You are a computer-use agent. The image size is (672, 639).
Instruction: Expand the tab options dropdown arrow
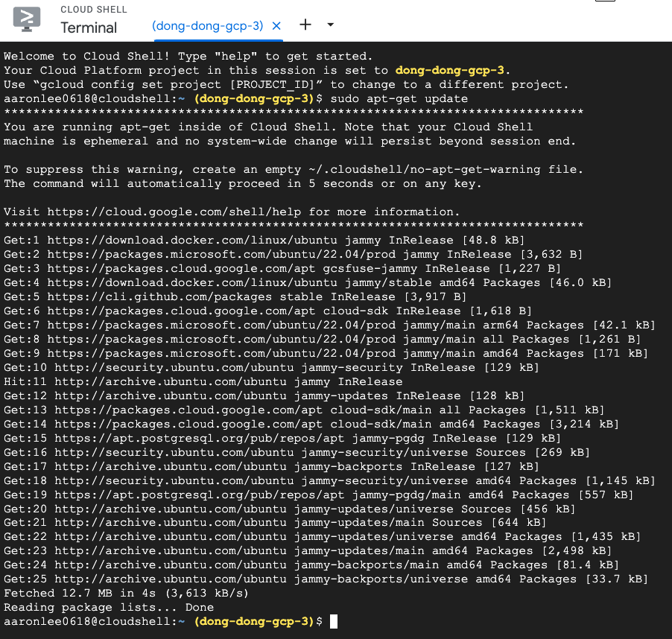click(330, 25)
